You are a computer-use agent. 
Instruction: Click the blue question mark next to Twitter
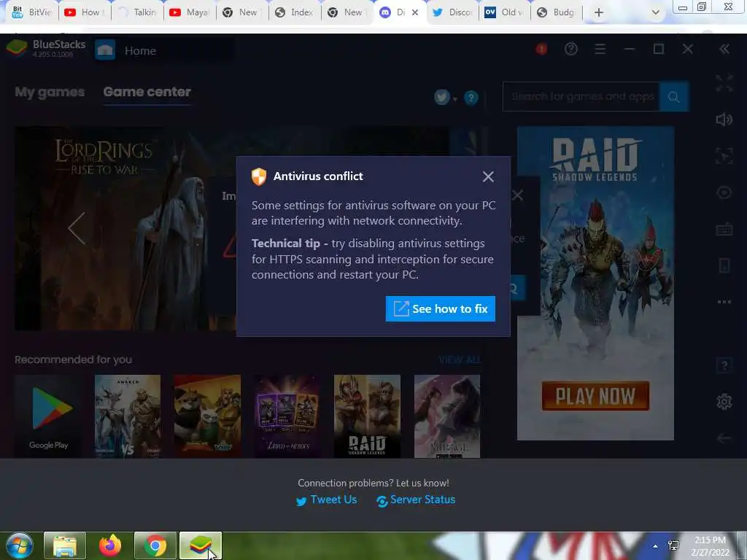coord(471,98)
